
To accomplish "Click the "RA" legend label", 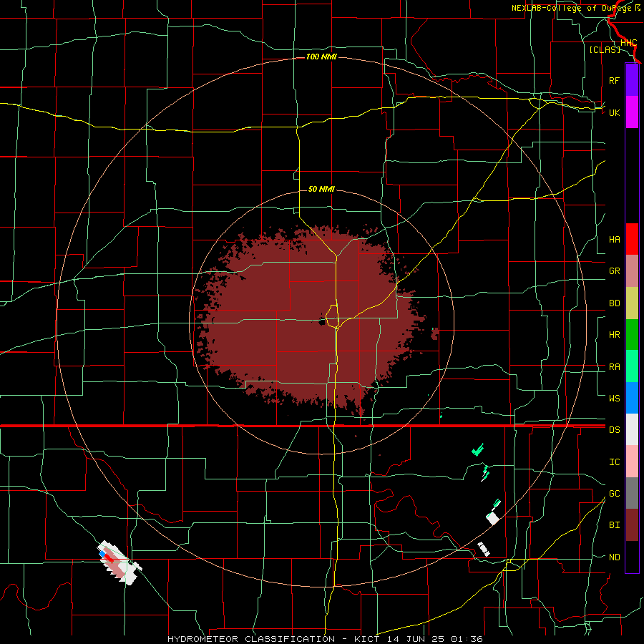I will click(x=614, y=367).
